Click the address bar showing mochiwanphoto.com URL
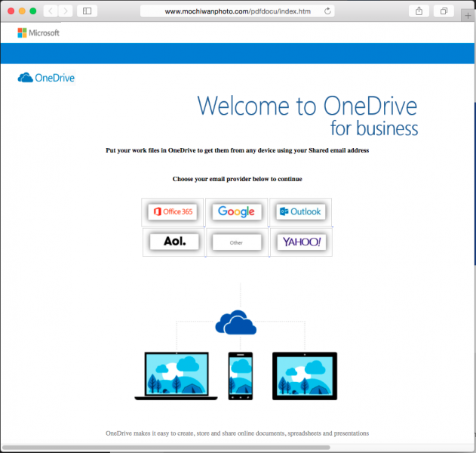 pos(238,11)
